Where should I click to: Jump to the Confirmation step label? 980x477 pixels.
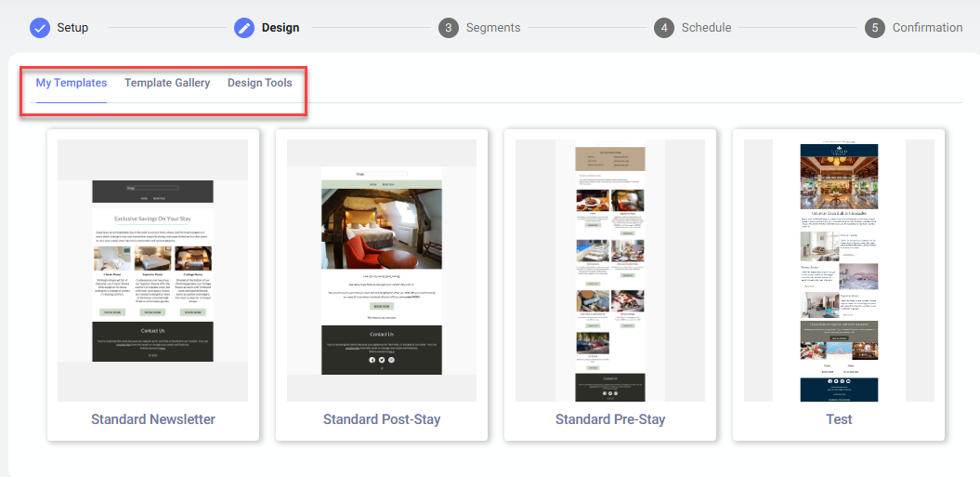(x=927, y=28)
